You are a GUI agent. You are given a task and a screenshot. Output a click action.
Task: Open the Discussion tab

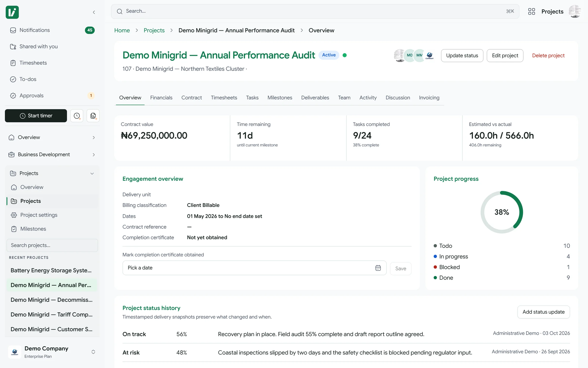(x=398, y=98)
